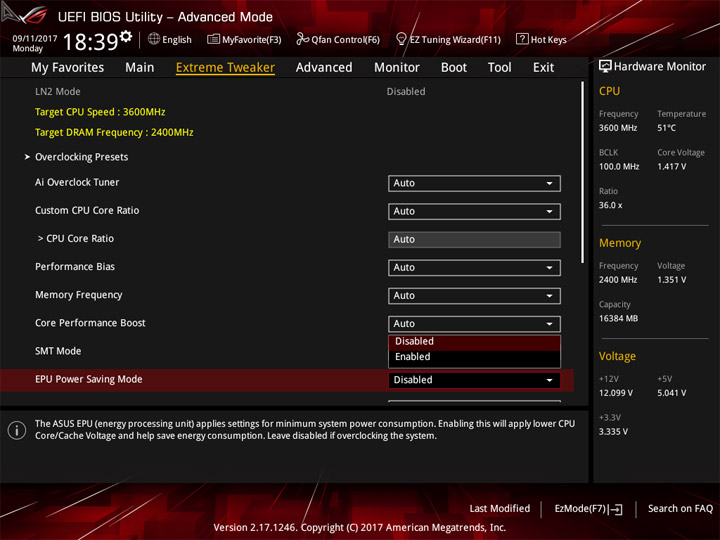Open the Performance Bias dropdown

pos(474,268)
